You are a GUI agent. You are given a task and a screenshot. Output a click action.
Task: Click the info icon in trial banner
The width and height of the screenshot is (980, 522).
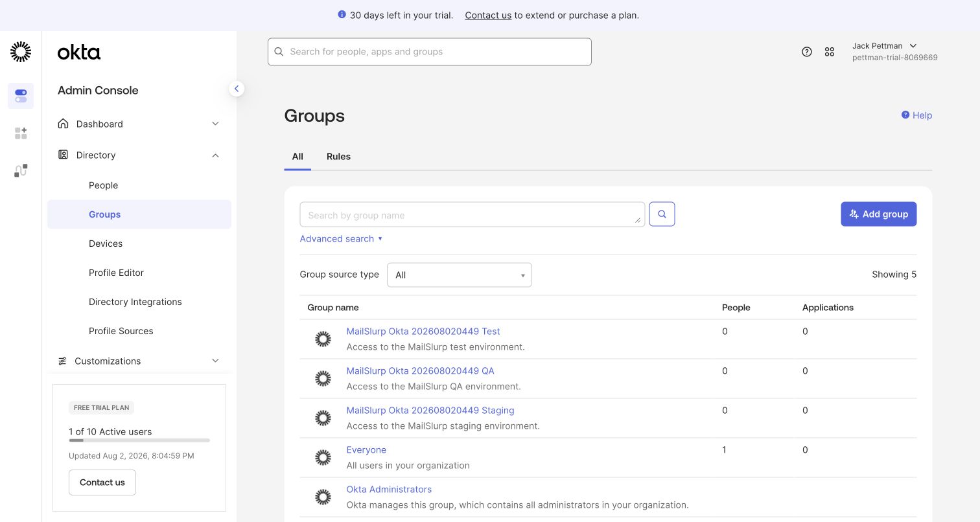[x=342, y=15]
